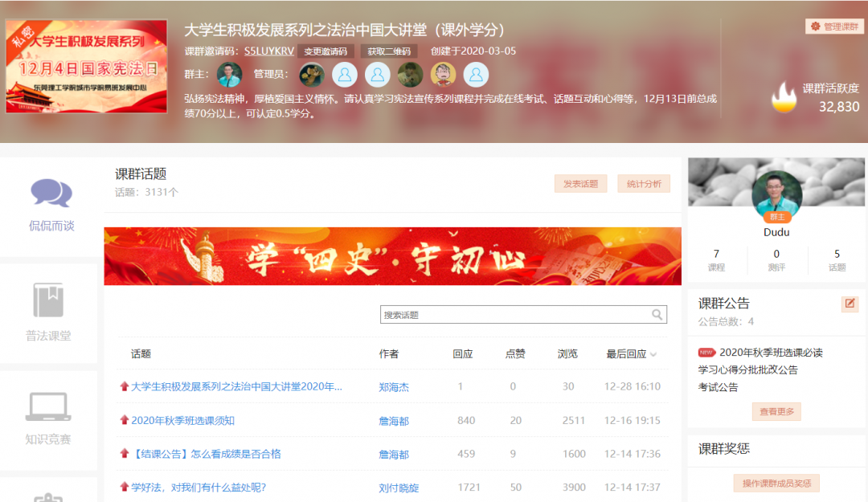Click the 获取二维码 button

coord(389,51)
